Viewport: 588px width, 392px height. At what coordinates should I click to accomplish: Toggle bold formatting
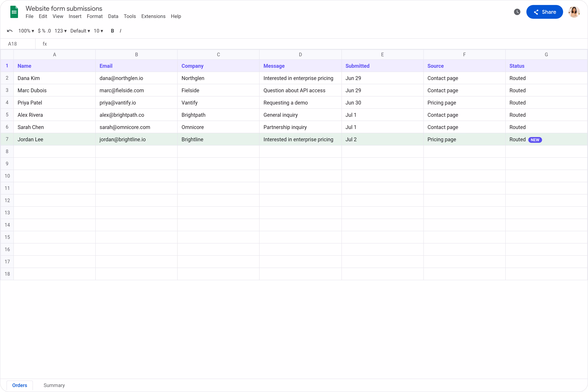click(x=113, y=31)
